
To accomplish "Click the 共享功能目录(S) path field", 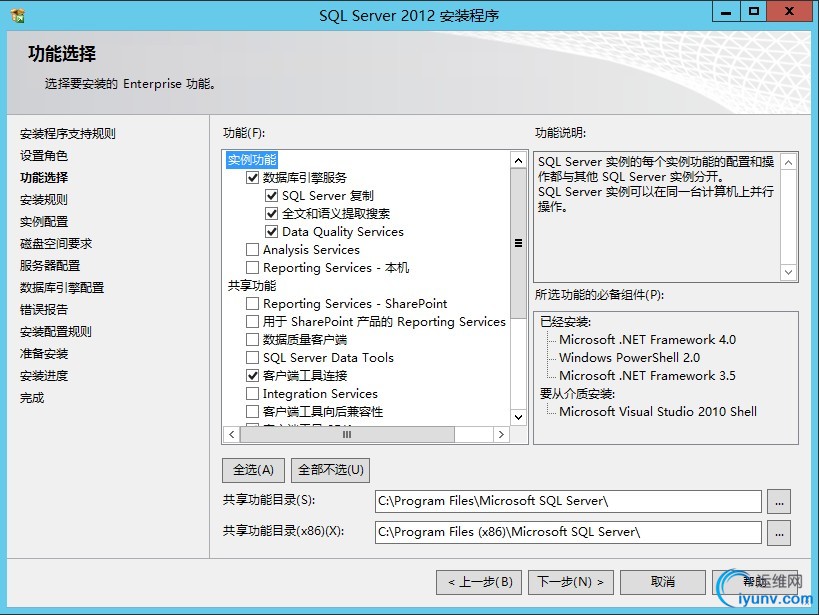I will 568,502.
